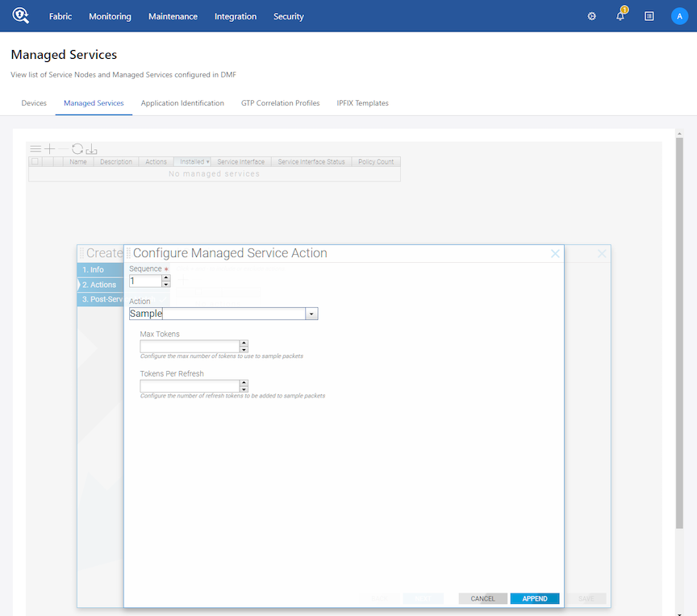This screenshot has width=697, height=616.
Task: Open GTP Correlation Profiles tab
Action: [280, 103]
